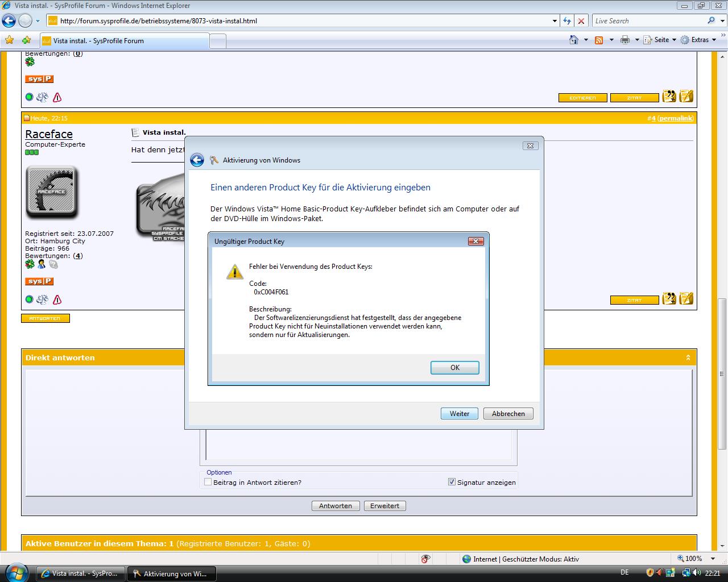Click ZITAT button on Raceface post

tap(634, 300)
